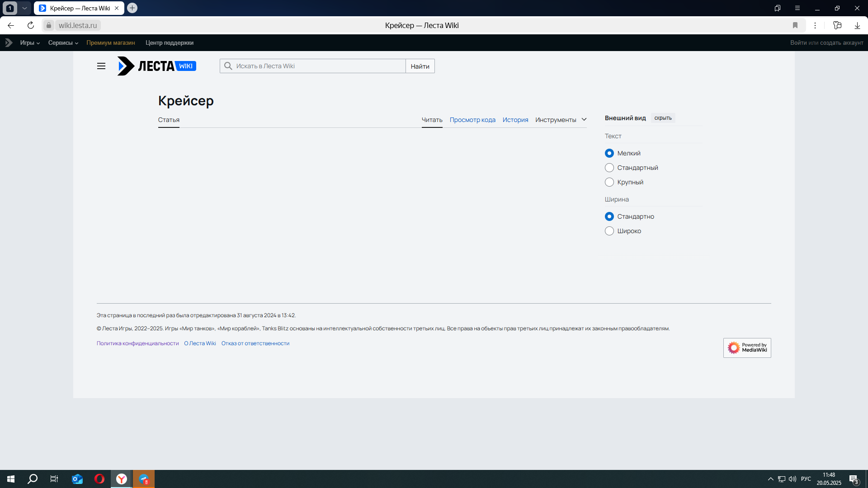Switch to the Читать tab

[x=432, y=120]
